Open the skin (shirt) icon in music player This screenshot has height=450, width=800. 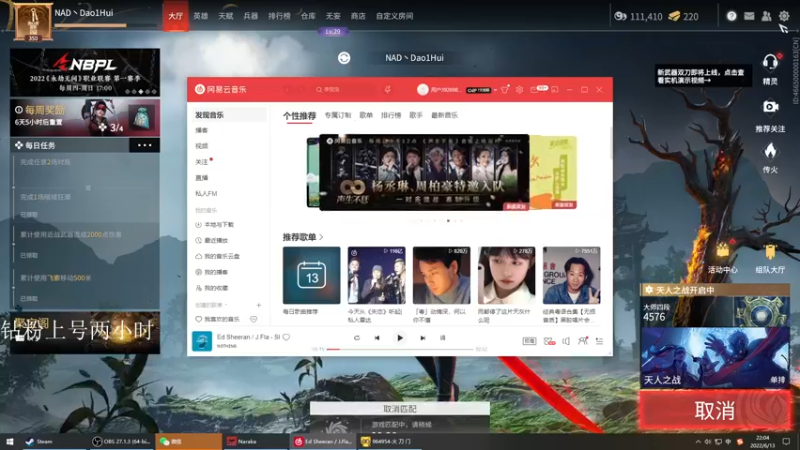point(505,89)
